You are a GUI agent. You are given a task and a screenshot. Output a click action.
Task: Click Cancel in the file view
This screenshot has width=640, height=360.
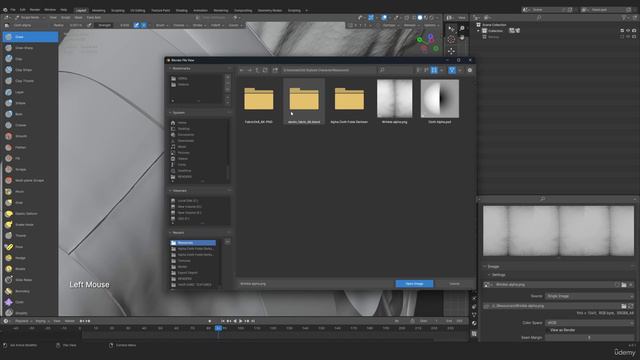tap(454, 284)
